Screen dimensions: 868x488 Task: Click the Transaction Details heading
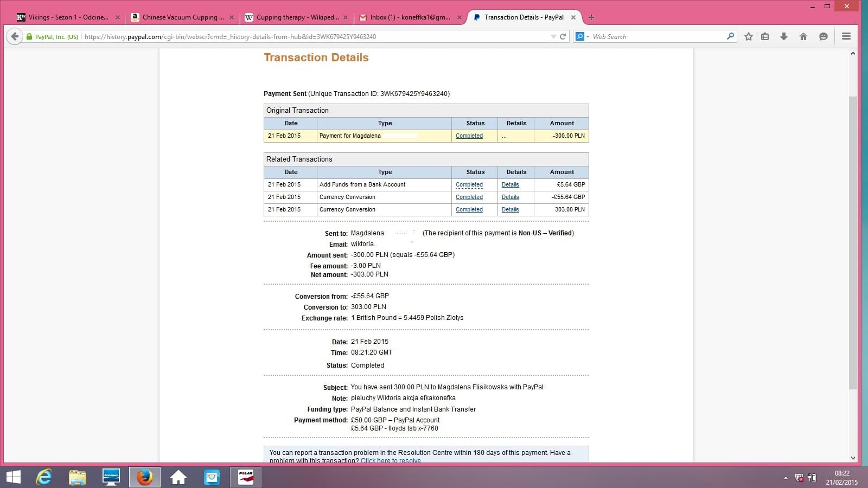tap(316, 57)
